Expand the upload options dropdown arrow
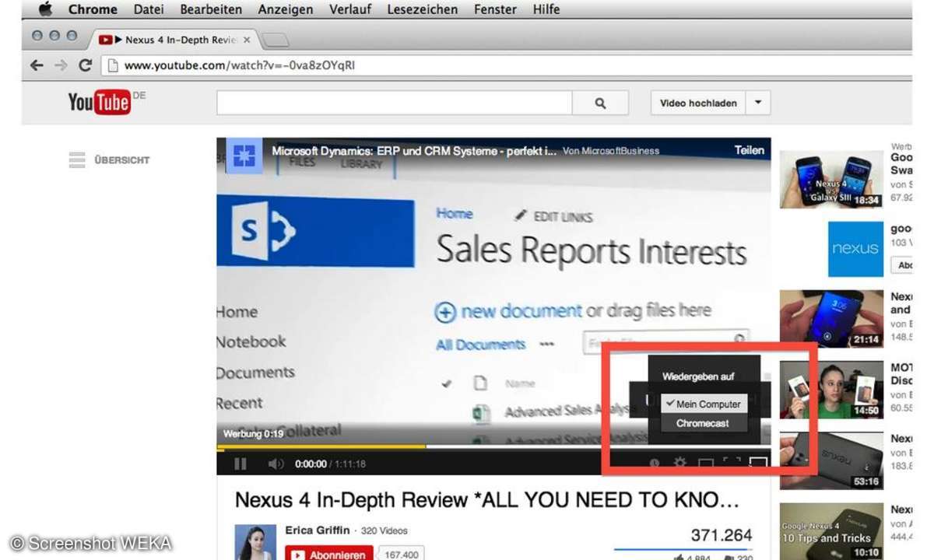Screen dimensions: 934x560 coord(758,103)
